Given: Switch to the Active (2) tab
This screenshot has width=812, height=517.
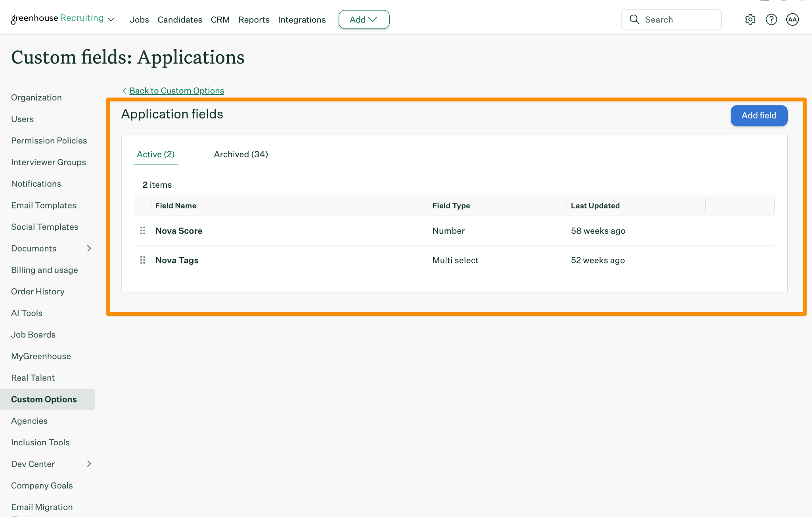Looking at the screenshot, I should pyautogui.click(x=155, y=154).
